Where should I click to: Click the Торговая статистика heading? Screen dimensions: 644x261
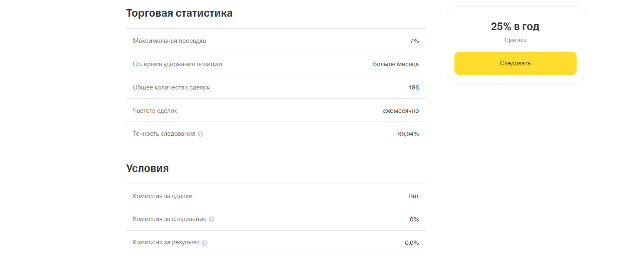(179, 13)
